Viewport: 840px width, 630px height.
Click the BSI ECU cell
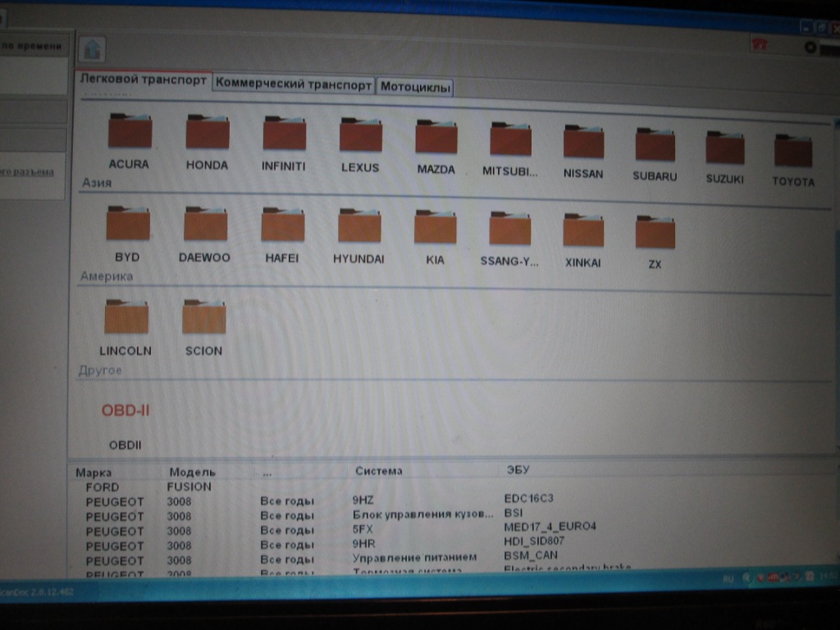click(514, 513)
